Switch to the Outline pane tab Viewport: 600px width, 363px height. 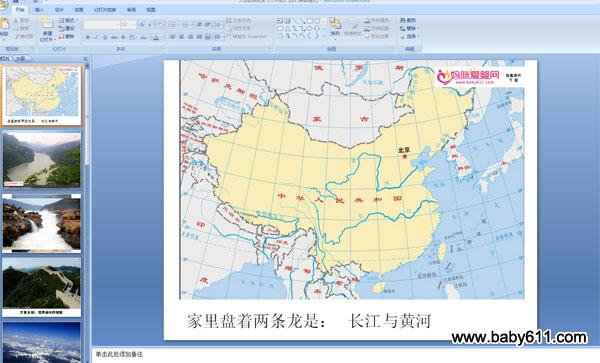pyautogui.click(x=20, y=59)
